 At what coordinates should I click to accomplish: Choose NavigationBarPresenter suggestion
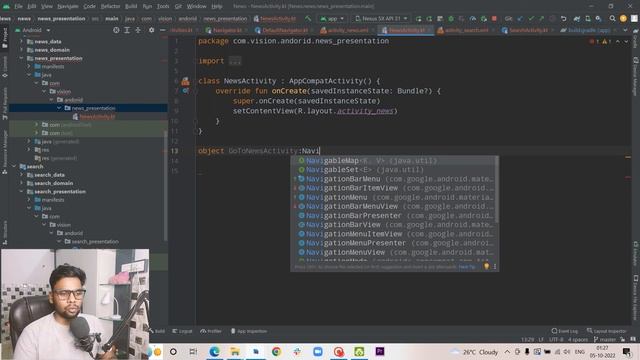click(394, 216)
